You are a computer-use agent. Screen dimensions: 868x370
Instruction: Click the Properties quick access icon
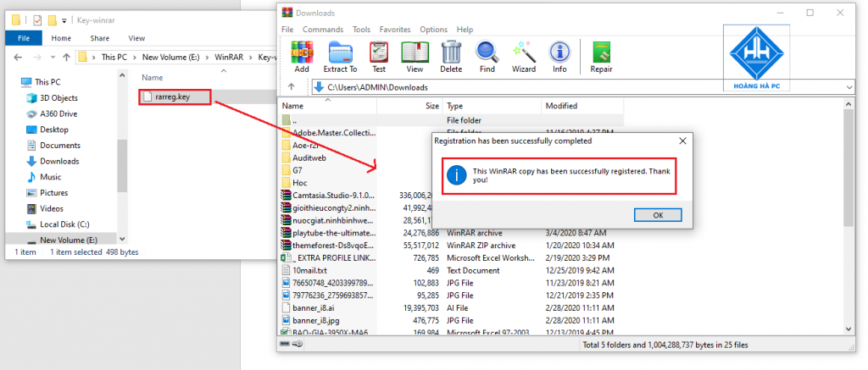pyautogui.click(x=37, y=20)
